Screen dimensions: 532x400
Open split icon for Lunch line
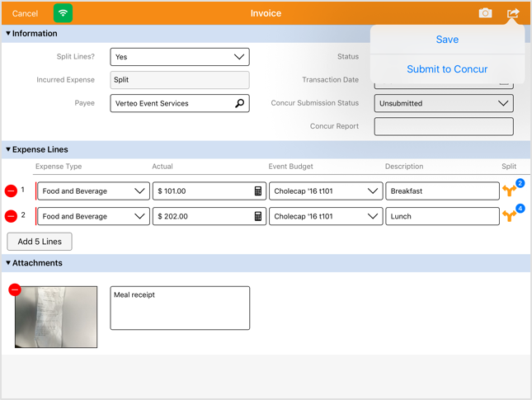tap(510, 217)
